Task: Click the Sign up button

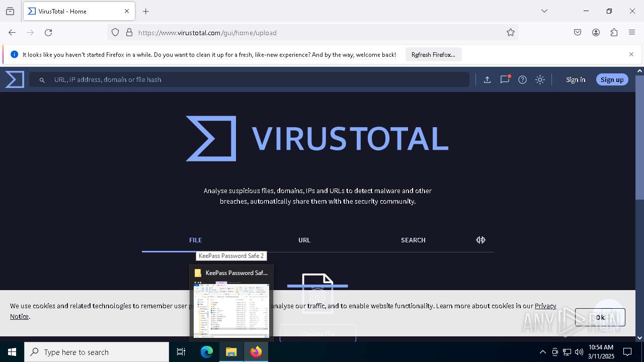Action: coord(612,79)
